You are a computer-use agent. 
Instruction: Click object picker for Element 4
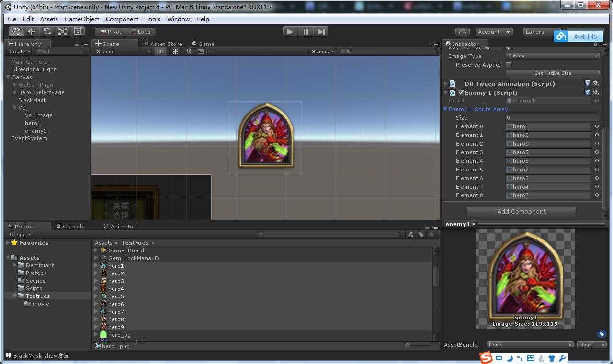click(x=597, y=161)
